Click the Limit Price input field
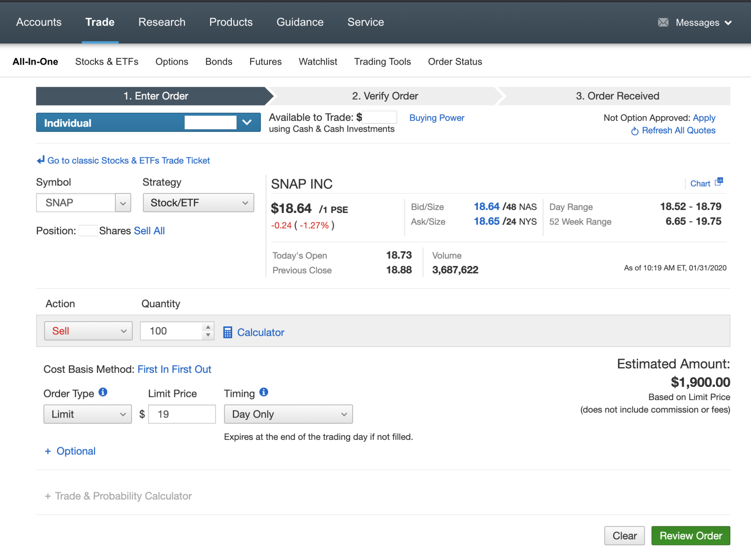The height and width of the screenshot is (560, 751). click(x=182, y=414)
